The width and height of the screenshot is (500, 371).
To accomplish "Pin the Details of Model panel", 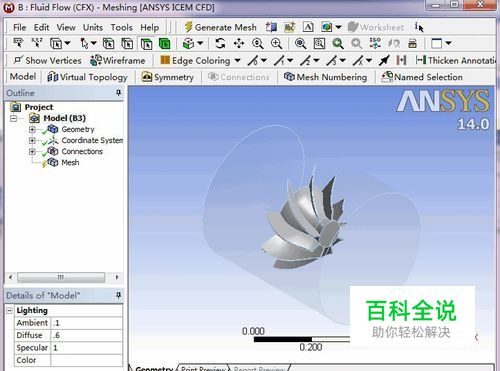I will (118, 295).
